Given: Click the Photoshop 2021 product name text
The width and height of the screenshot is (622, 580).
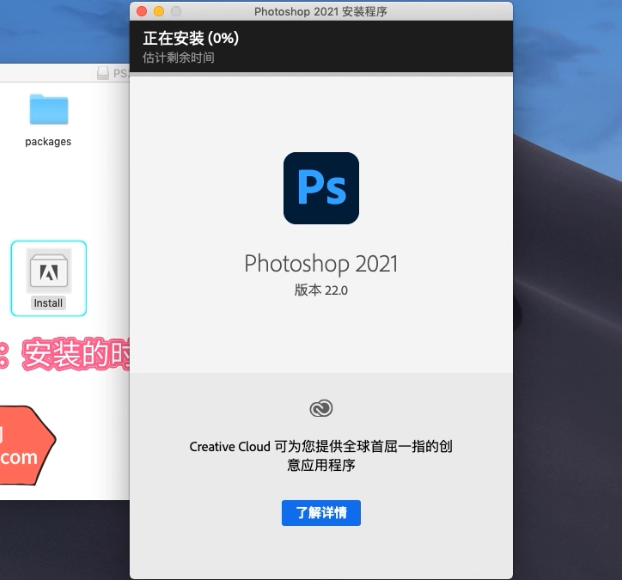Looking at the screenshot, I should [321, 263].
